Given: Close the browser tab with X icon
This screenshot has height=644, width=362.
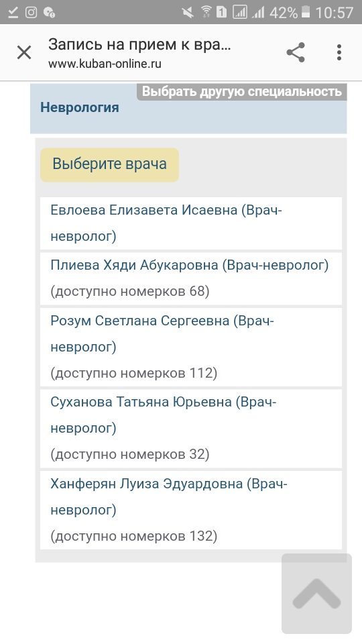Looking at the screenshot, I should coord(24,52).
